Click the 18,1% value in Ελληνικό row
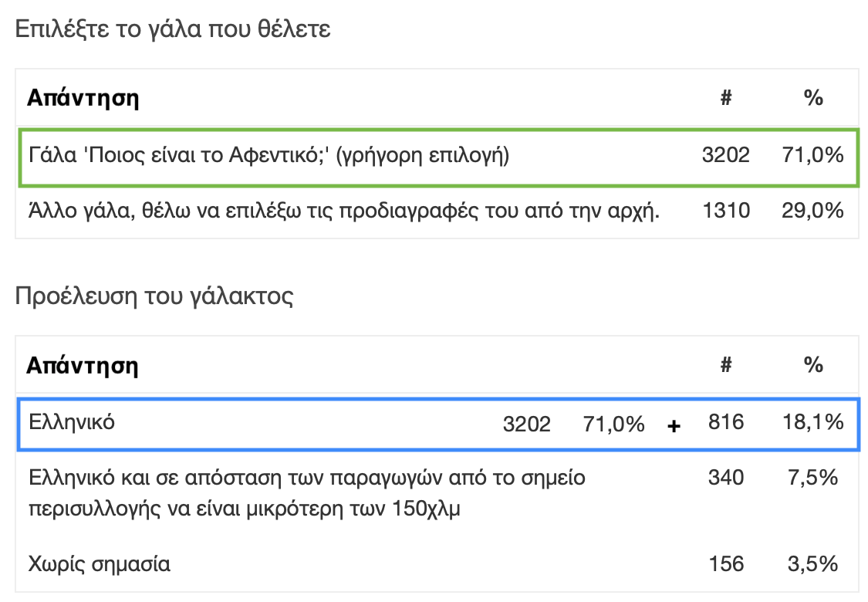This screenshot has width=868, height=602. 812,422
